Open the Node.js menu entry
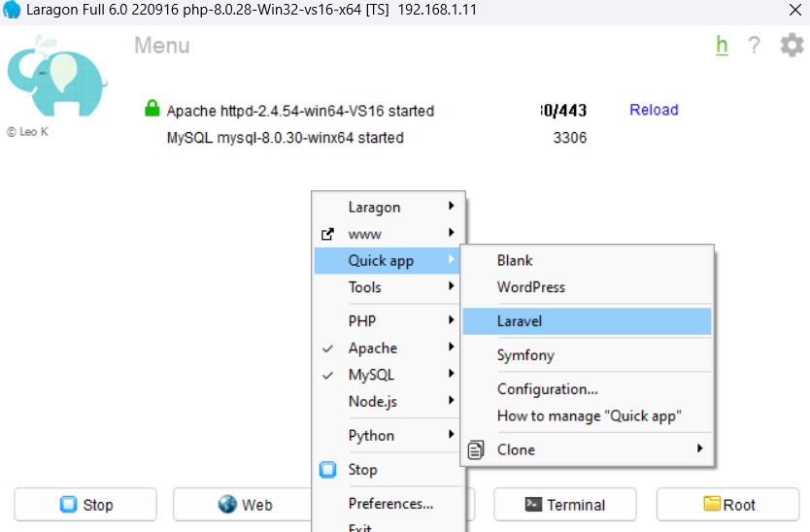This screenshot has width=810, height=532. [388, 401]
